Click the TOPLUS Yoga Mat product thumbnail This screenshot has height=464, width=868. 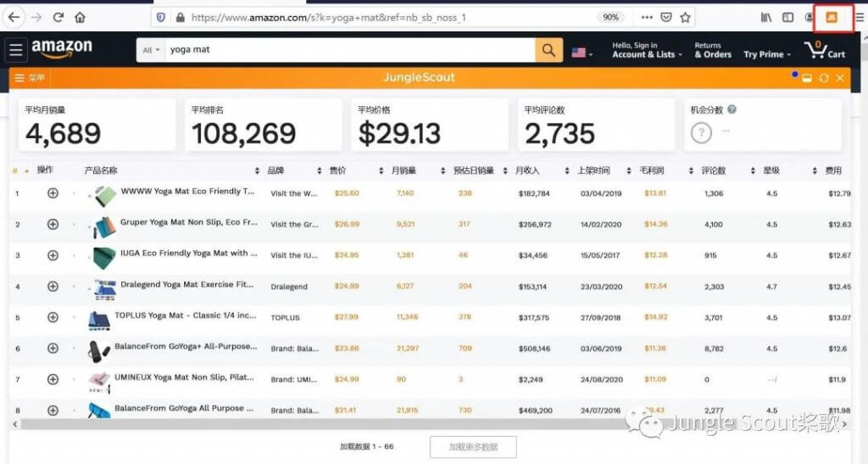coord(100,320)
